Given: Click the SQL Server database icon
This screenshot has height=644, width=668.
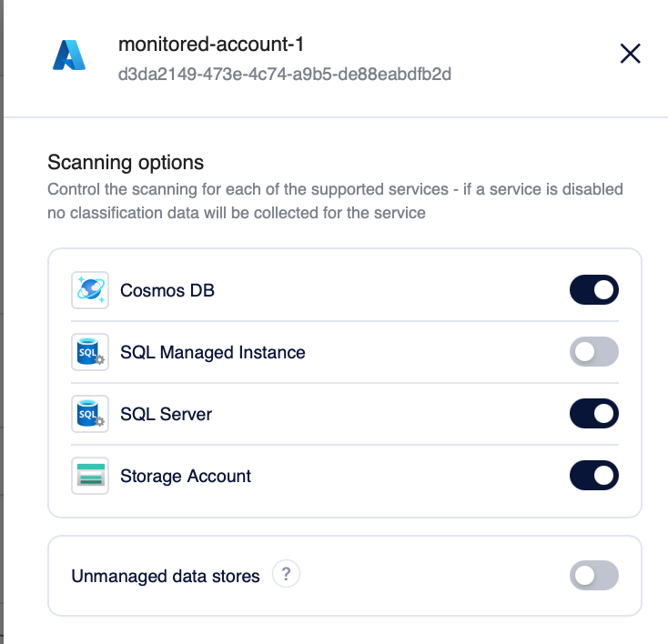Looking at the screenshot, I should 90,414.
